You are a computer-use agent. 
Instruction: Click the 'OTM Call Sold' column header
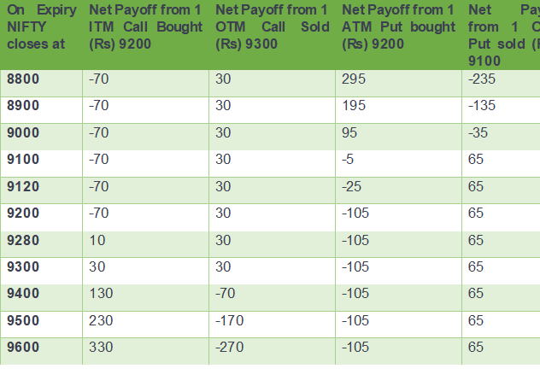click(x=272, y=26)
